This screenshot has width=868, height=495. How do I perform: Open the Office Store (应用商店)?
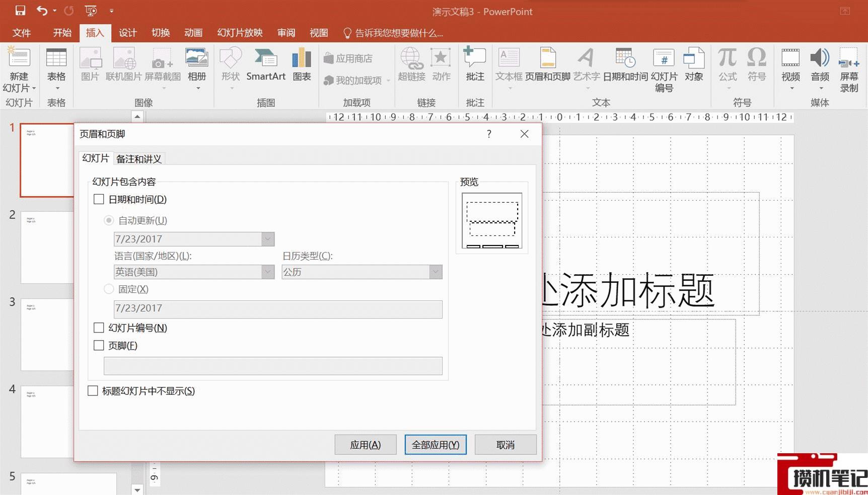(348, 58)
